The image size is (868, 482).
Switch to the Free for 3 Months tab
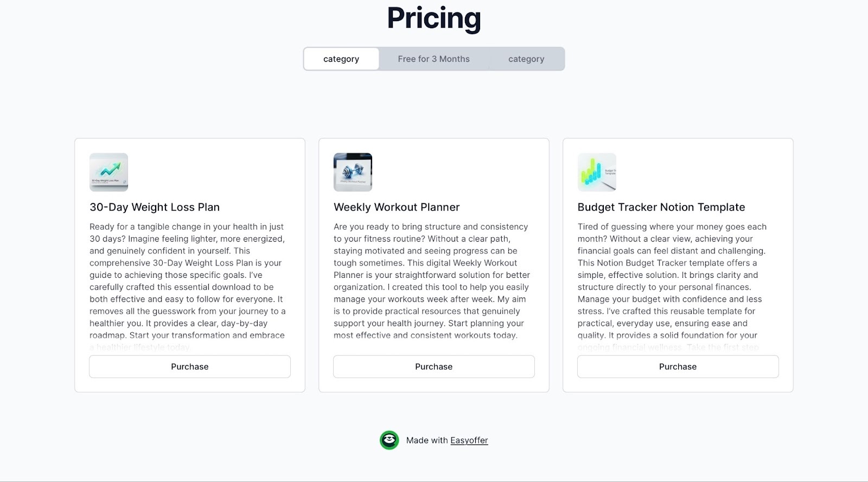click(433, 59)
